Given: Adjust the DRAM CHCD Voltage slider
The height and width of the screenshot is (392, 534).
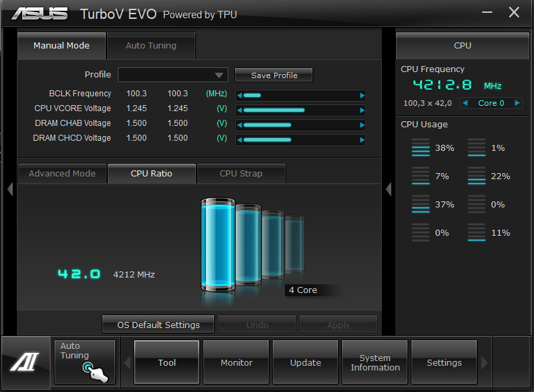Looking at the screenshot, I should tap(301, 139).
